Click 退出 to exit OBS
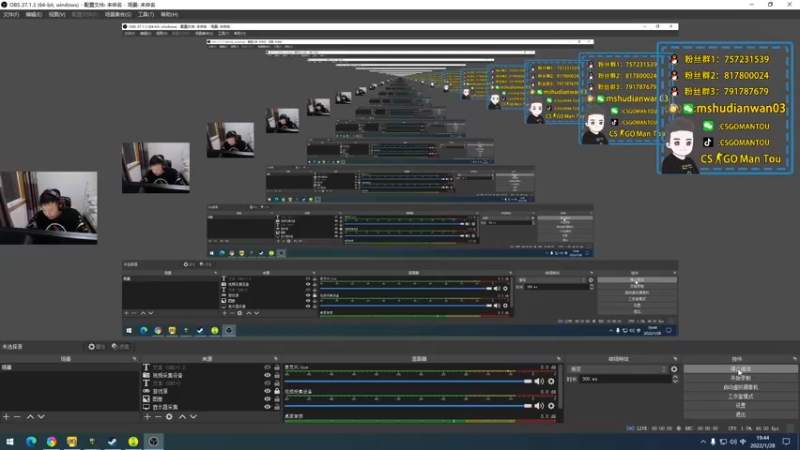This screenshot has width=800, height=450. 740,414
